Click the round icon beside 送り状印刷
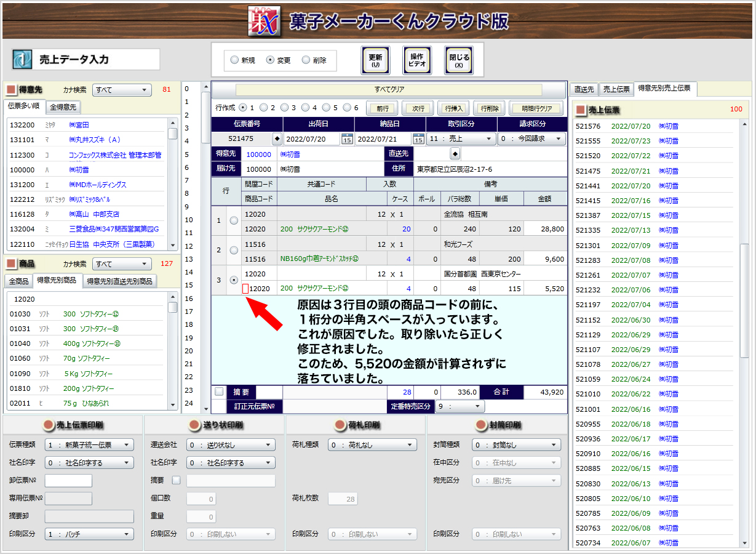 [x=194, y=425]
